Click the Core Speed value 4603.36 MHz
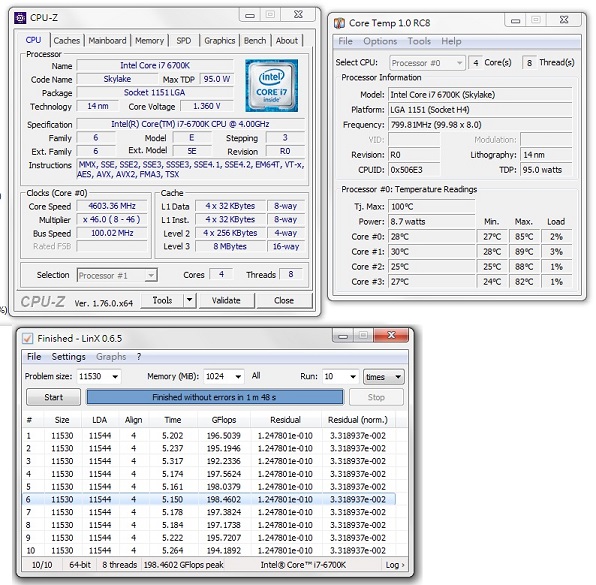 coord(112,206)
